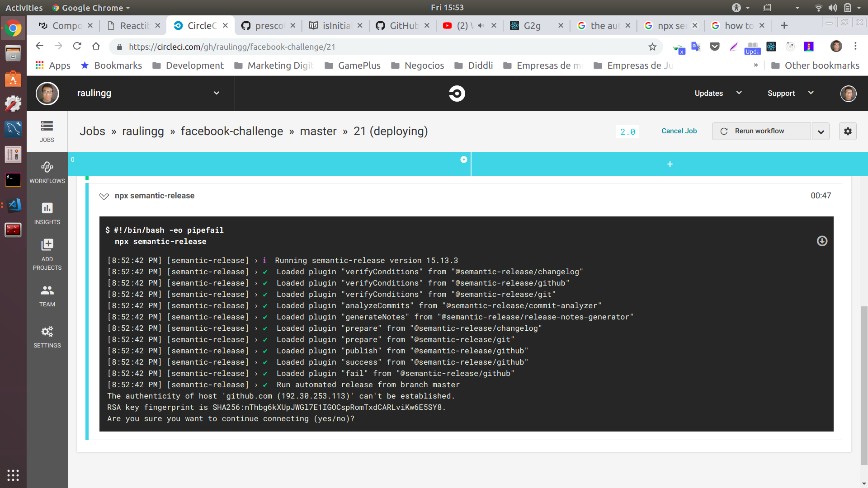Open the facebook-challenge breadcrumb link
The width and height of the screenshot is (868, 488).
pos(231,131)
